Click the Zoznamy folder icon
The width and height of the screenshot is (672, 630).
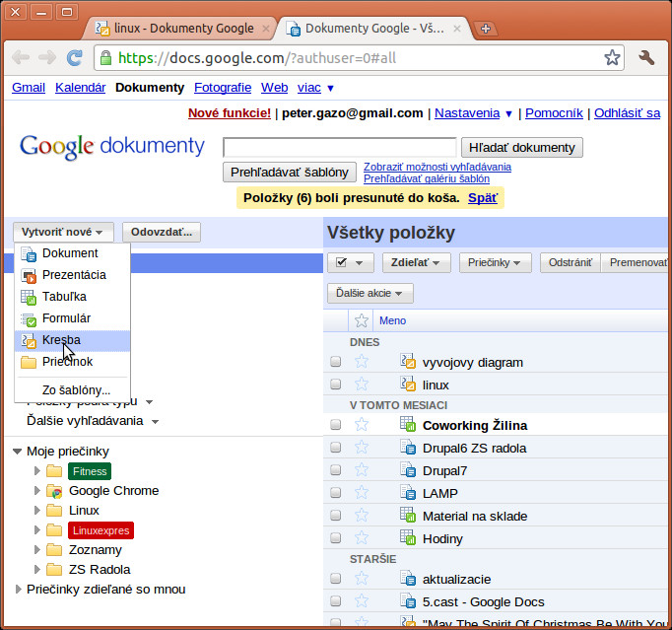[54, 550]
